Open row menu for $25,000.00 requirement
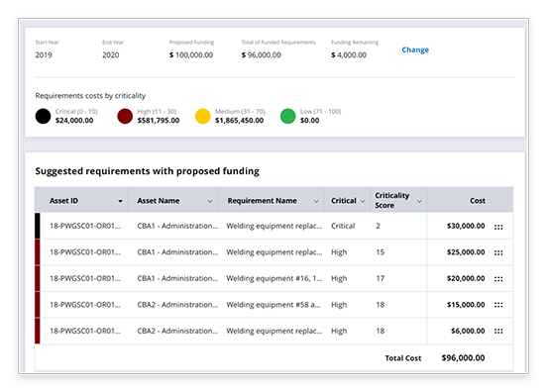The height and width of the screenshot is (392, 547). click(x=498, y=252)
